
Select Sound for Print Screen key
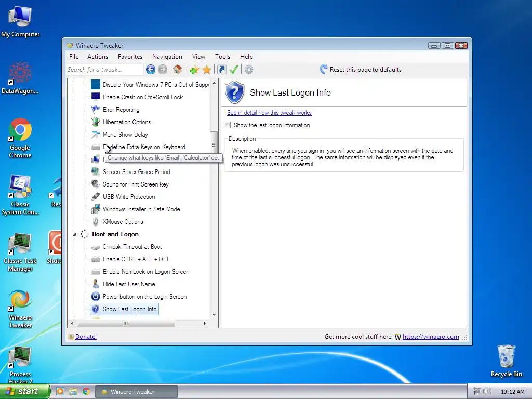pos(136,184)
